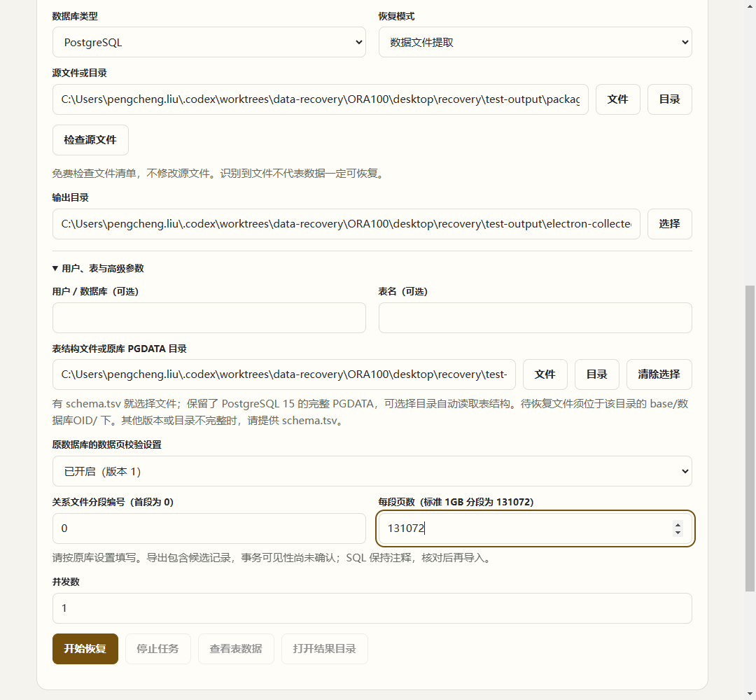Image resolution: width=756 pixels, height=700 pixels.
Task: Click the scrollbar down arrow
Action: pos(750,694)
